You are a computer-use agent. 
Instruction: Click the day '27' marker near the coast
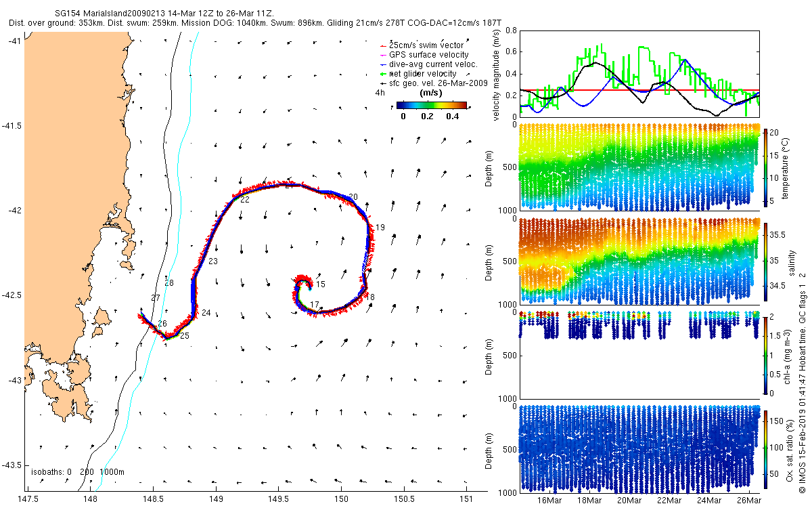pyautogui.click(x=156, y=298)
